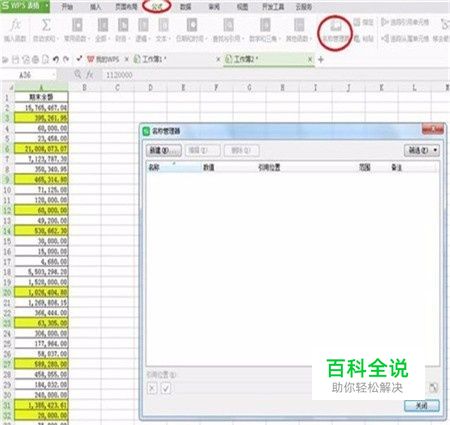
Task: Select cell A1 期末余额
Action: click(41, 97)
